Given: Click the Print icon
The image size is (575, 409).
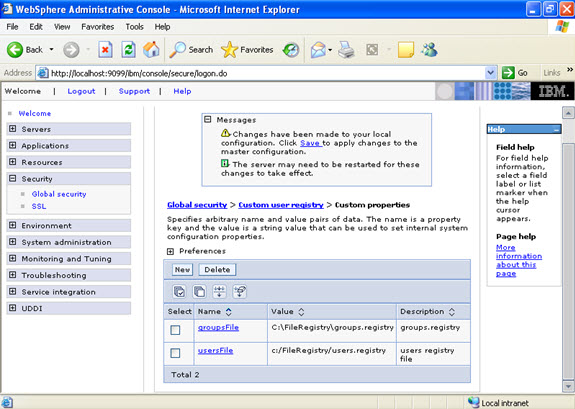Looking at the screenshot, I should 346,50.
